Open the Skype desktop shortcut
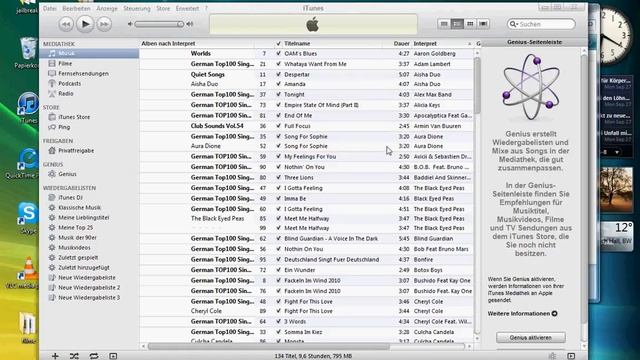The width and height of the screenshot is (640, 360). pyautogui.click(x=28, y=218)
